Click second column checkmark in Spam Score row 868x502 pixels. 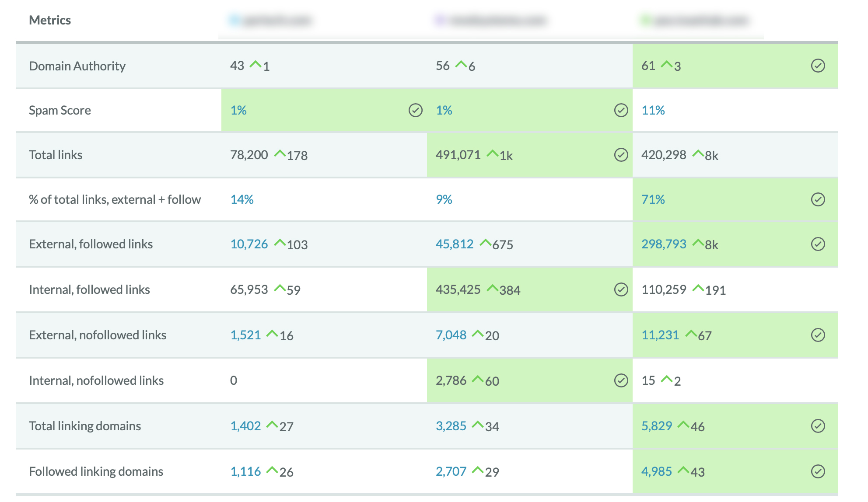coord(621,110)
